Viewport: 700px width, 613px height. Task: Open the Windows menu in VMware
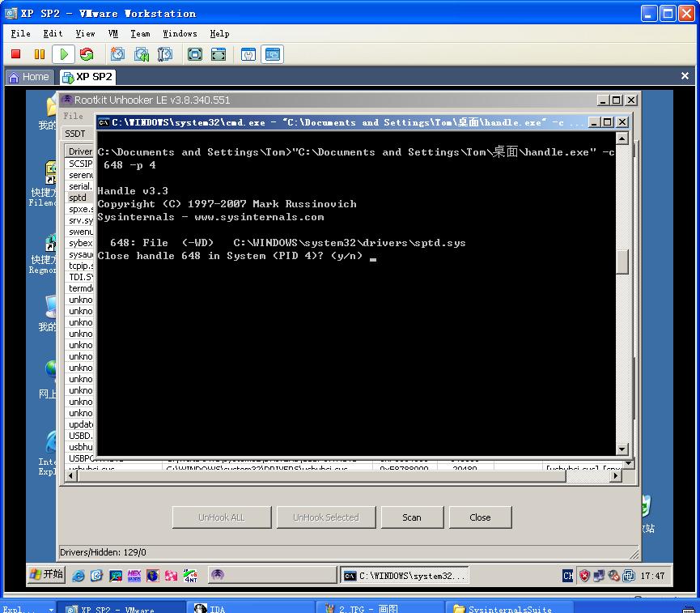click(x=180, y=33)
